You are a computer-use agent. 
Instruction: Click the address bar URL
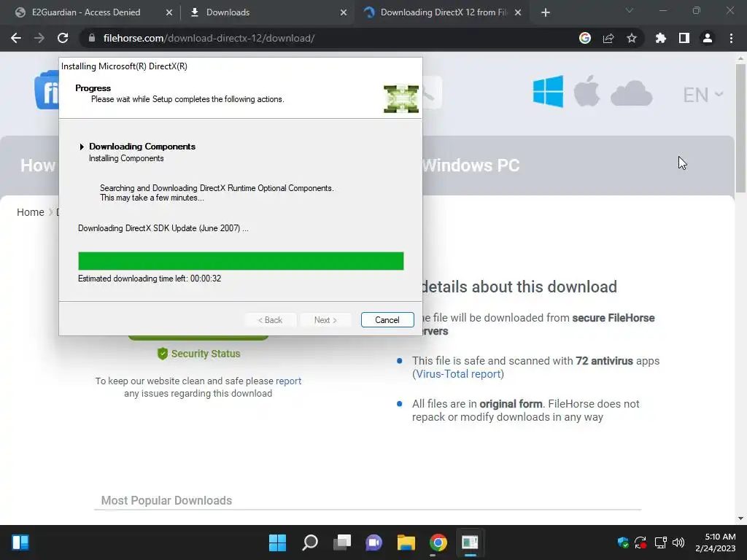[x=209, y=38]
